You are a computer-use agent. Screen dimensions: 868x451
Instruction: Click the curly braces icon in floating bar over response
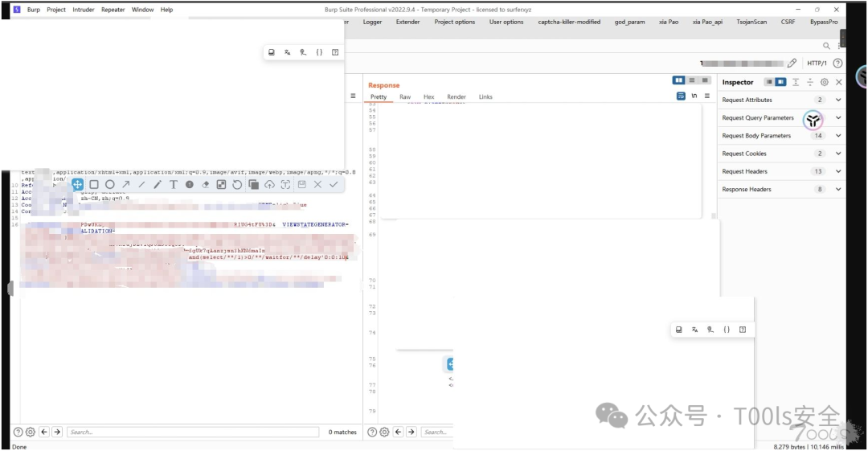pyautogui.click(x=727, y=330)
